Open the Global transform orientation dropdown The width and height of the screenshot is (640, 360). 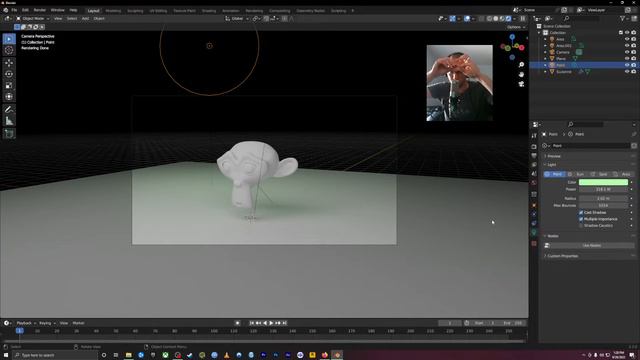click(237, 18)
